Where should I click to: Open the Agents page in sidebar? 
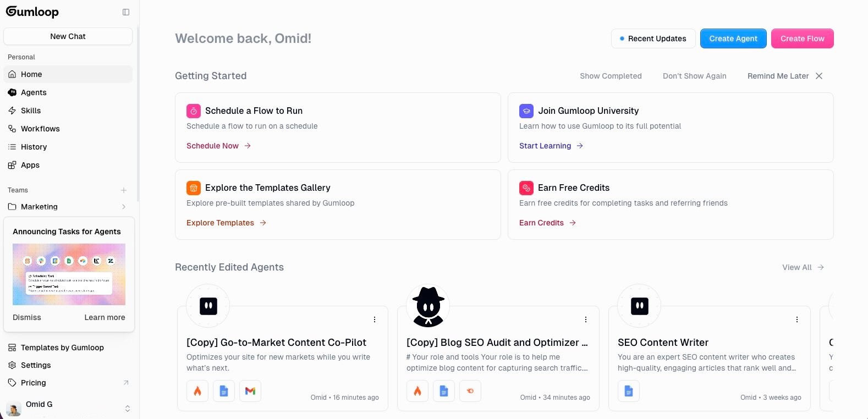[34, 92]
